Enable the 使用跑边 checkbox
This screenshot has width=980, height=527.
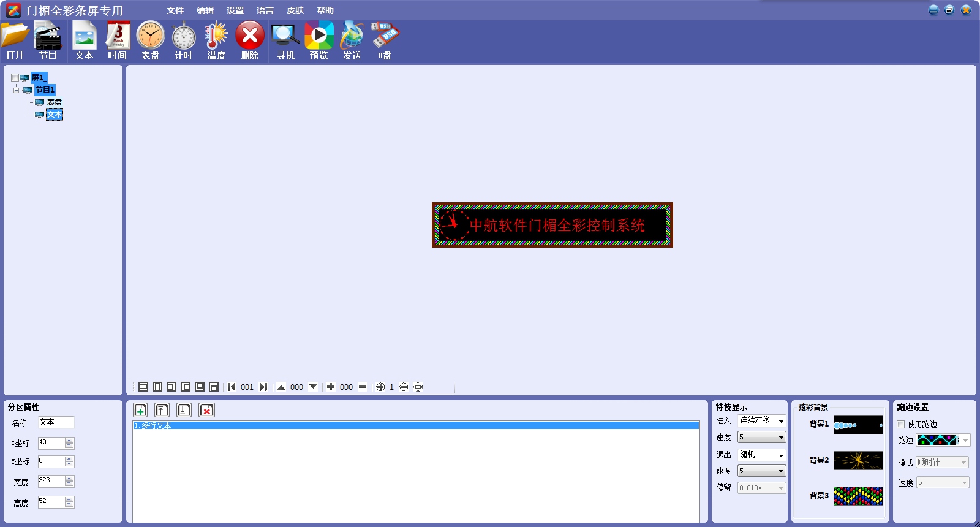[901, 424]
